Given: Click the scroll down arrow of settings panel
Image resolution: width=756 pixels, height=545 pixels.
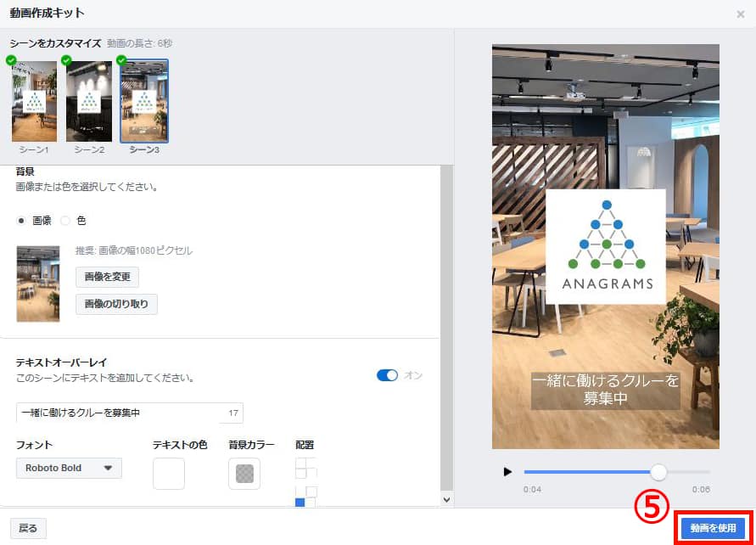Looking at the screenshot, I should point(446,500).
